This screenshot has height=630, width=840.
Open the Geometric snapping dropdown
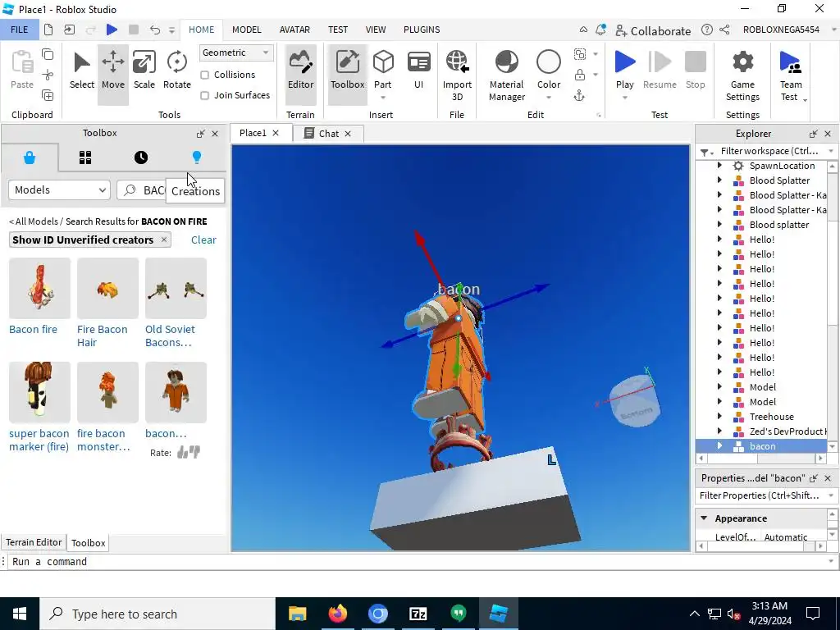pyautogui.click(x=236, y=52)
